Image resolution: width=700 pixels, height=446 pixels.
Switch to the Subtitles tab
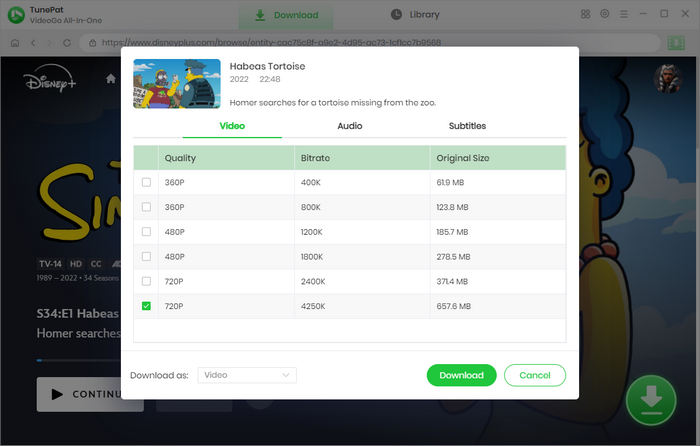click(x=467, y=126)
